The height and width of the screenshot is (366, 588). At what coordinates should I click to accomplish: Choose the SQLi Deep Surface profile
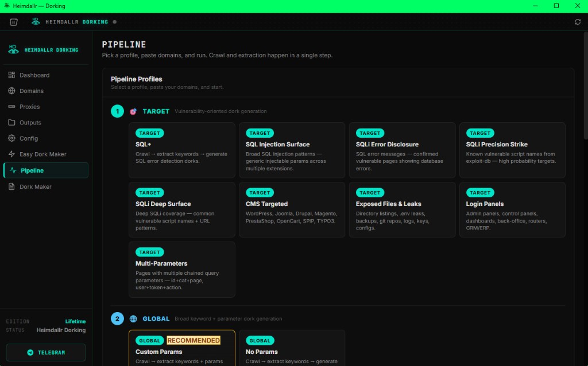pos(182,210)
